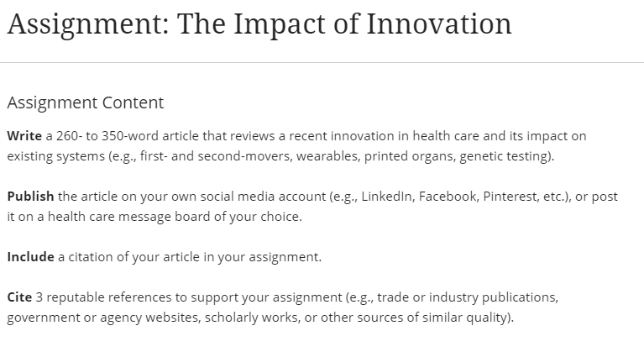
Task: Click the word 'Facebook' in the Publish paragraph
Action: click(x=448, y=197)
